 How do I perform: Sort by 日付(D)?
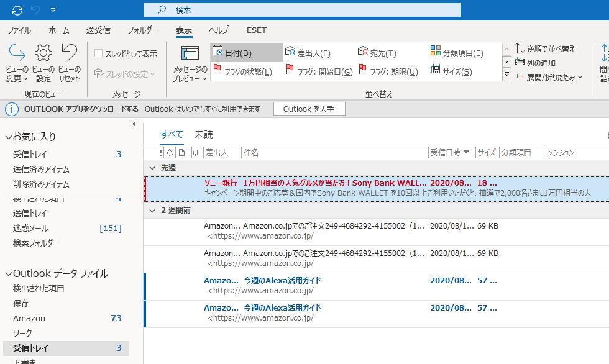pyautogui.click(x=246, y=53)
